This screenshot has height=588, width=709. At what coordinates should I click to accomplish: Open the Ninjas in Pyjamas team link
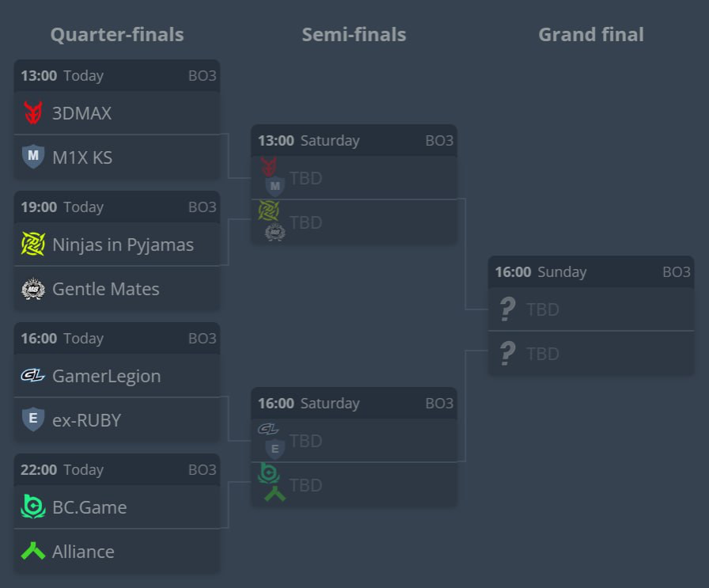click(123, 245)
